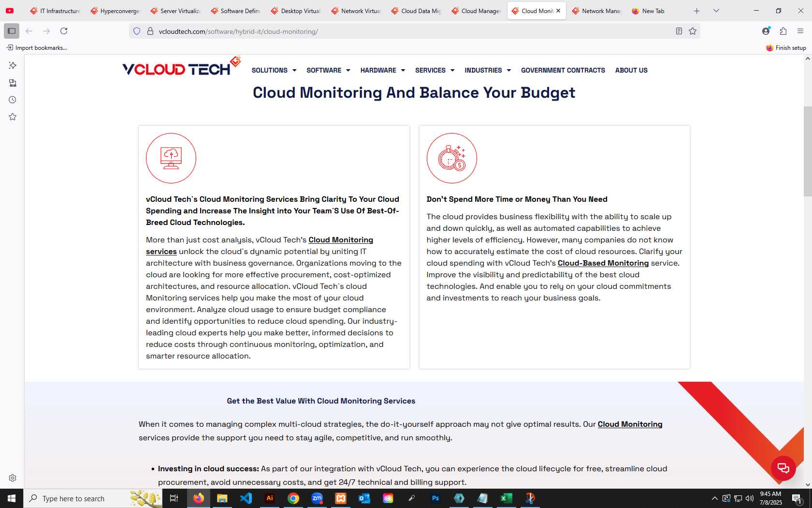This screenshot has width=812, height=508.
Task: Open the Firefox application menu
Action: coord(800,31)
